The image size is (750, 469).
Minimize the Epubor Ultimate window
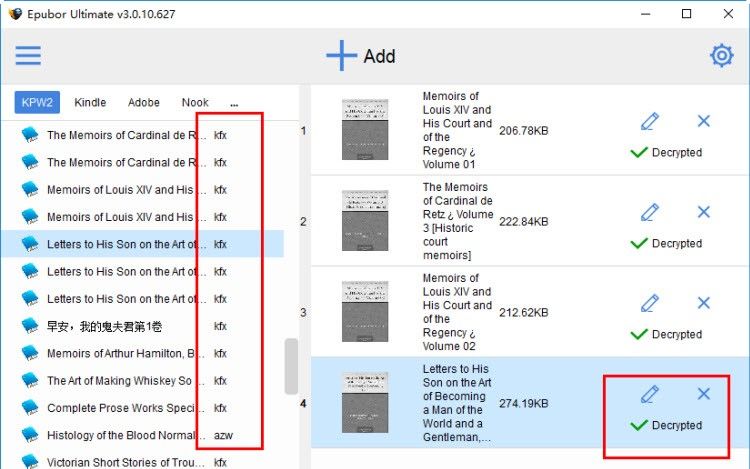coord(645,14)
